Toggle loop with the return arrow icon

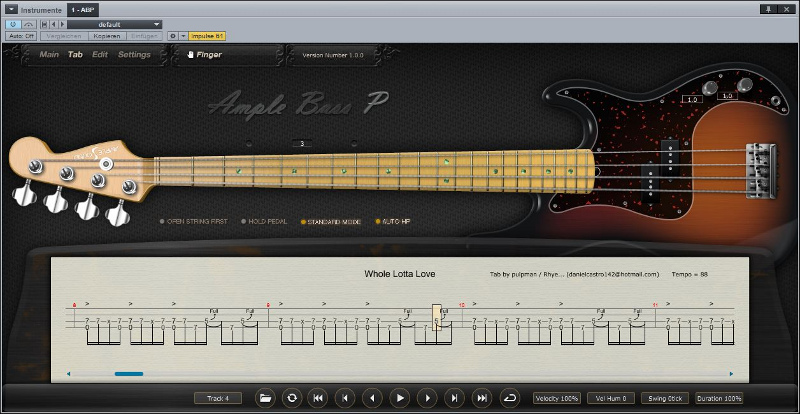click(509, 398)
